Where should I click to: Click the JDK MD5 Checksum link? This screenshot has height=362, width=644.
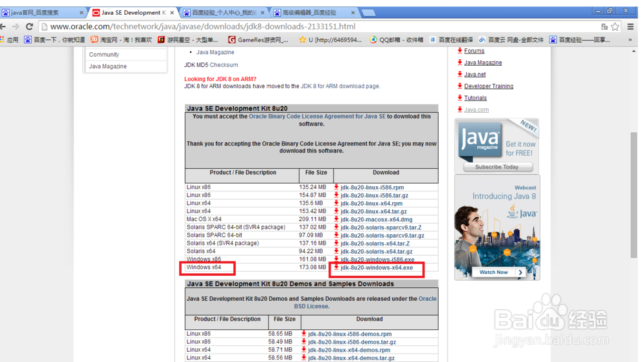pos(224,65)
